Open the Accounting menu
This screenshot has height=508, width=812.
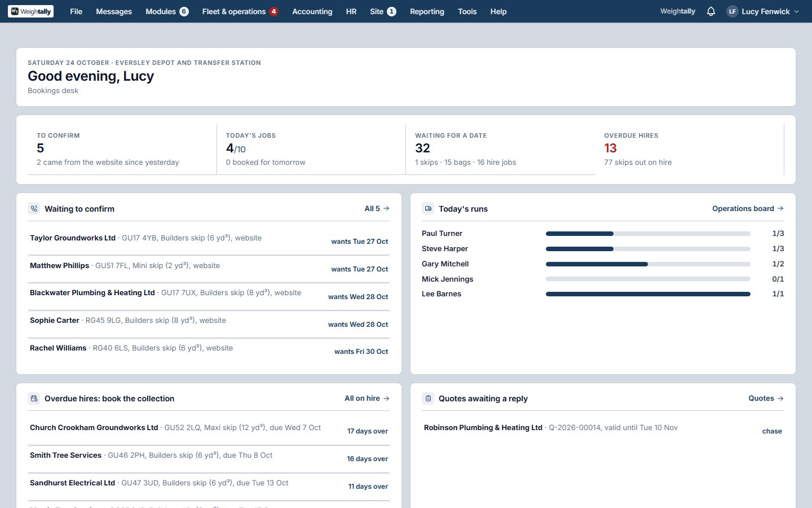tap(312, 11)
